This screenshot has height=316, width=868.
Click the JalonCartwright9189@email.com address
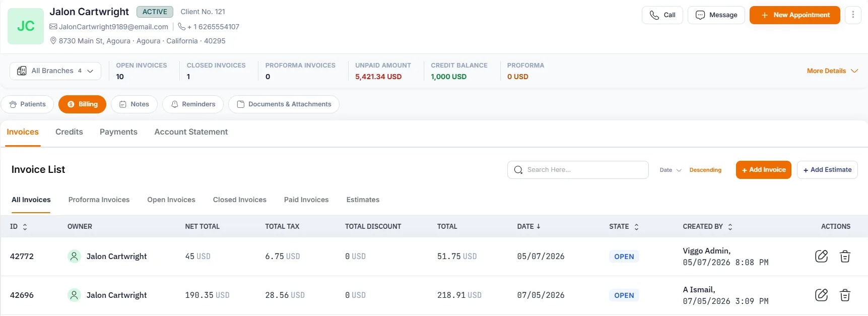113,27
